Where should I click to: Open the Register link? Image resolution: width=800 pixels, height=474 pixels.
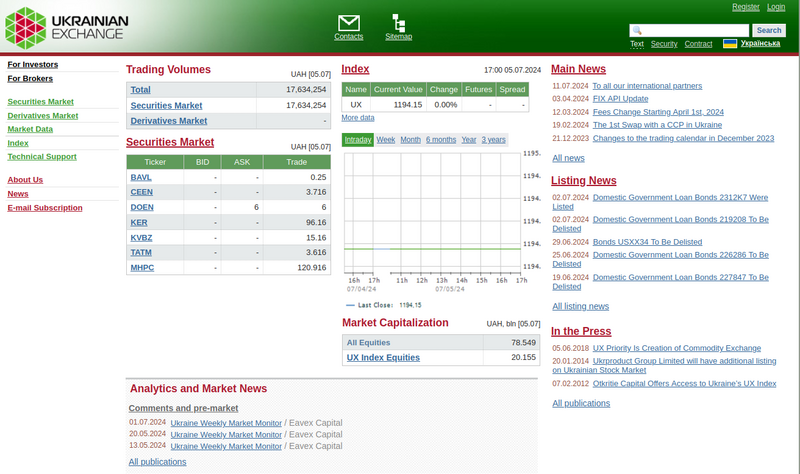745,7
